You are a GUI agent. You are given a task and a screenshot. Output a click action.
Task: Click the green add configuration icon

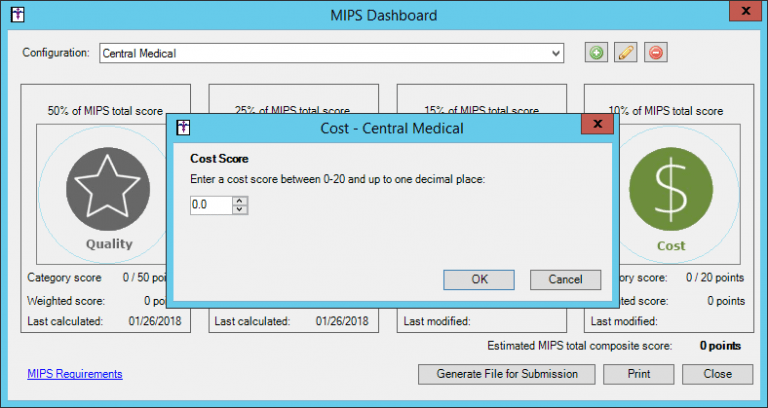(x=597, y=53)
